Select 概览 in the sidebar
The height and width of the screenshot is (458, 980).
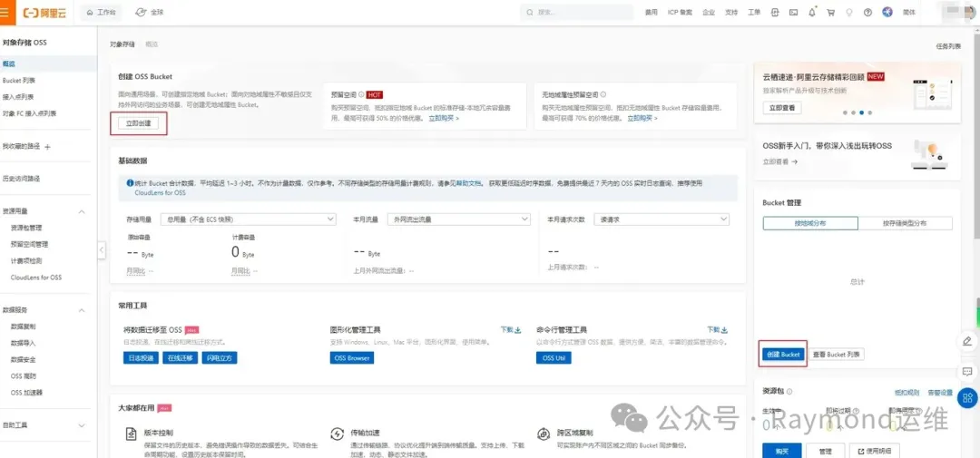click(x=48, y=63)
